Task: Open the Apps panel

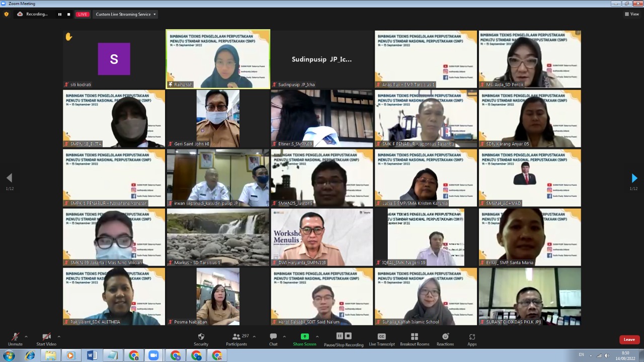Action: pos(471,339)
